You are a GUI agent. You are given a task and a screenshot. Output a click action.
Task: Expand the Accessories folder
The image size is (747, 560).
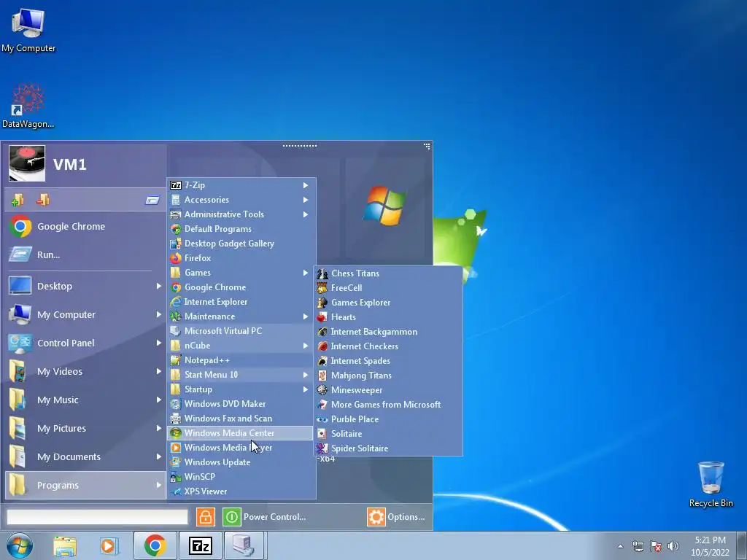point(241,200)
